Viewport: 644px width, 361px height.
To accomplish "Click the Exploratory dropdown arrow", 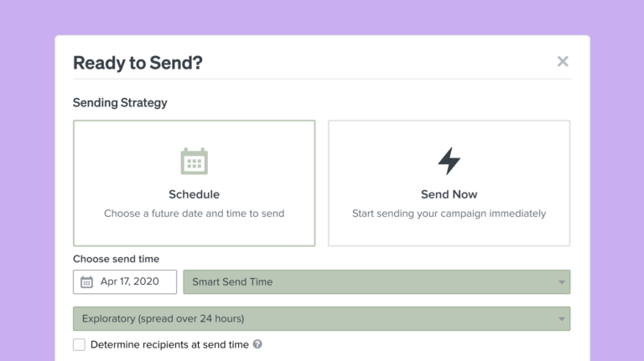I will click(x=562, y=319).
